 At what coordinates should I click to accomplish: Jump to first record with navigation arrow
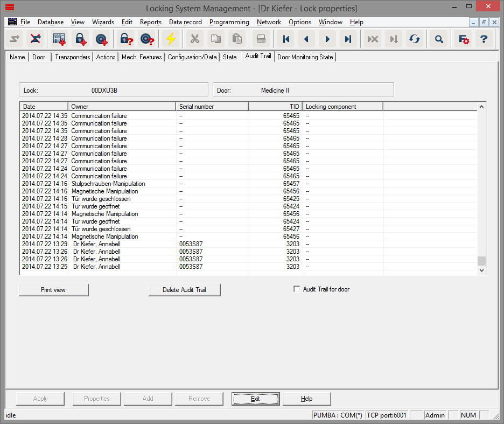click(x=286, y=39)
